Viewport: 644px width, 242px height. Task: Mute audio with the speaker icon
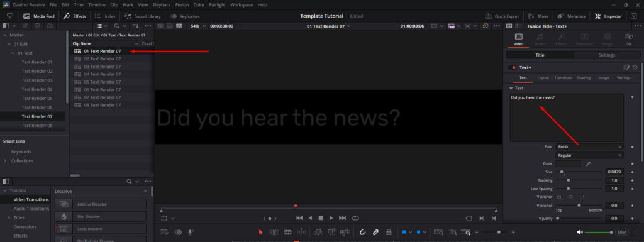[579, 232]
